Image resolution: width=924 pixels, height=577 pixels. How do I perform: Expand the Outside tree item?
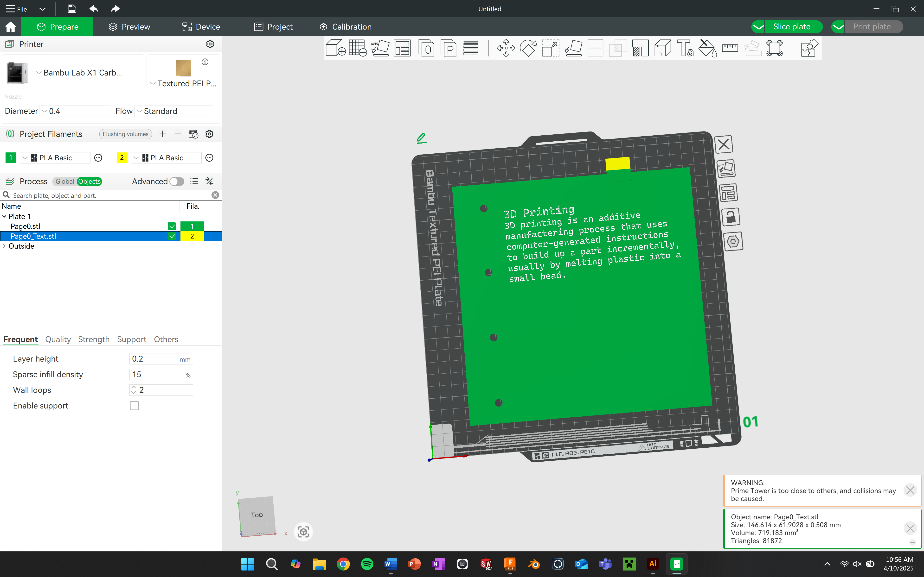click(4, 246)
